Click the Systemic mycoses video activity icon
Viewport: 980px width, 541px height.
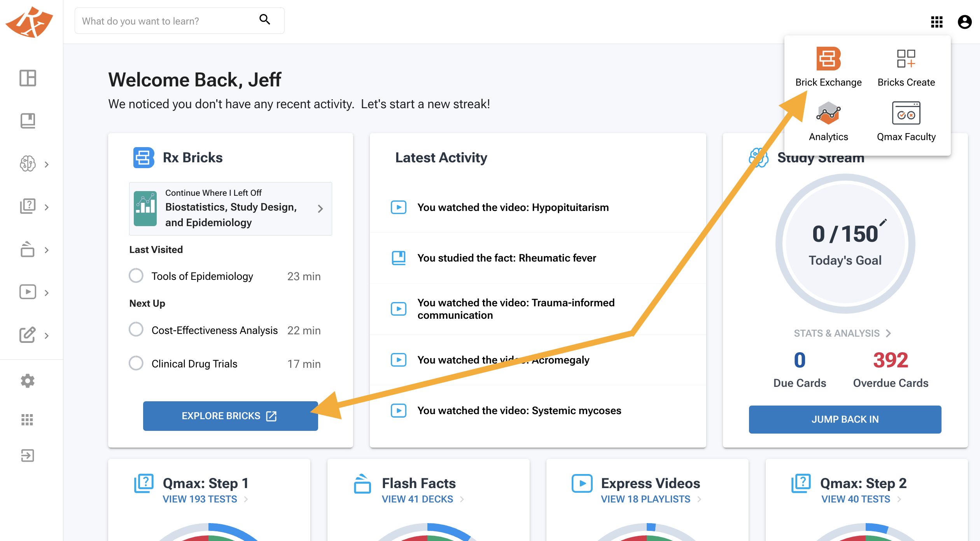click(x=399, y=411)
